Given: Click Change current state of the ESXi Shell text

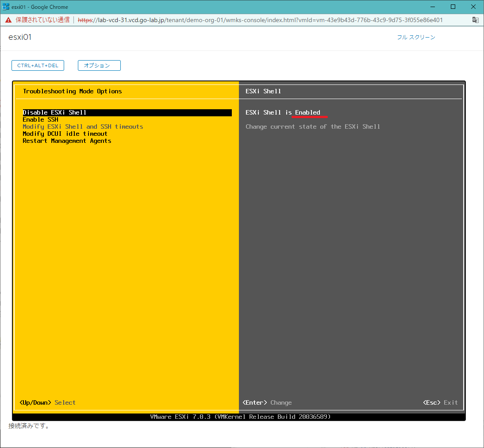Looking at the screenshot, I should (x=313, y=127).
